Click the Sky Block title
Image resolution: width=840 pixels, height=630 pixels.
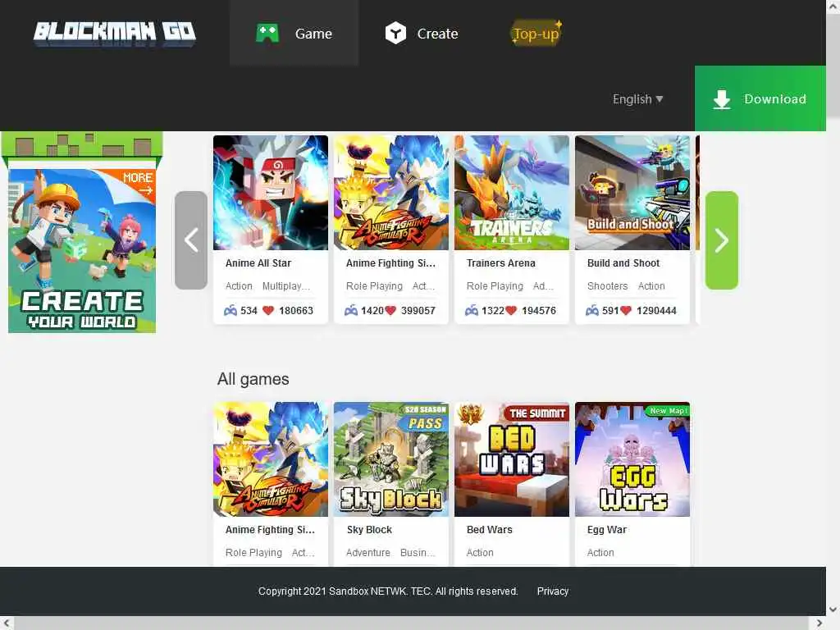point(369,530)
